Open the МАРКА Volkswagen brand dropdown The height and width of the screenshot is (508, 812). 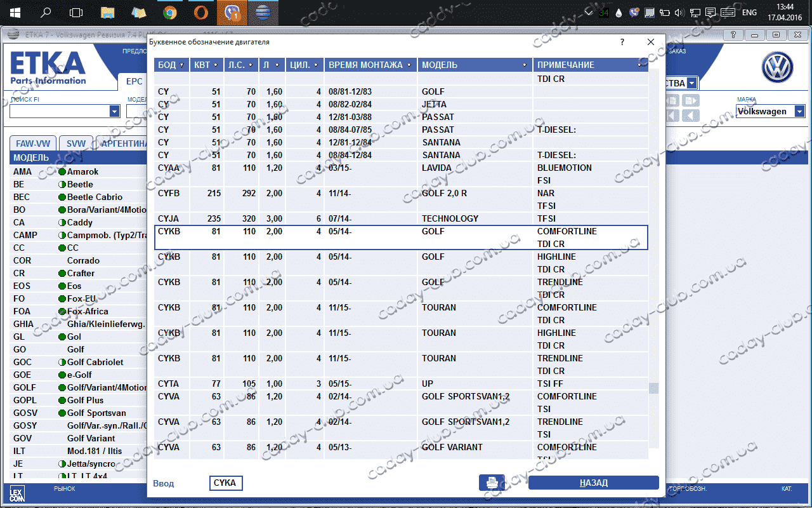click(799, 111)
